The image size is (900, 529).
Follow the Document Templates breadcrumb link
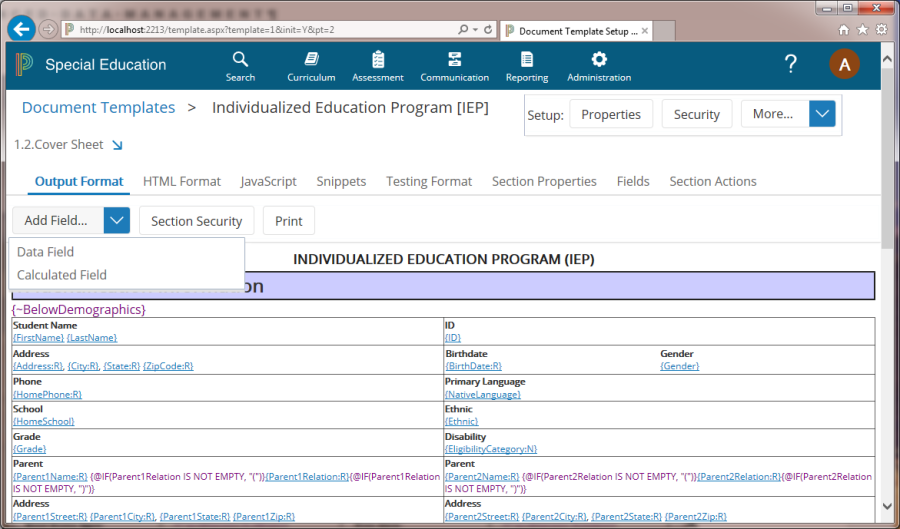(98, 108)
